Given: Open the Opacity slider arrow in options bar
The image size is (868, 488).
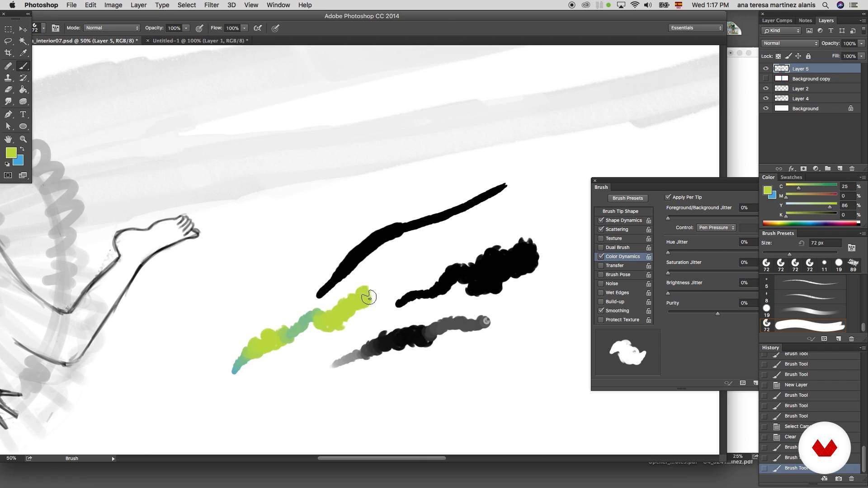Looking at the screenshot, I should click(186, 28).
